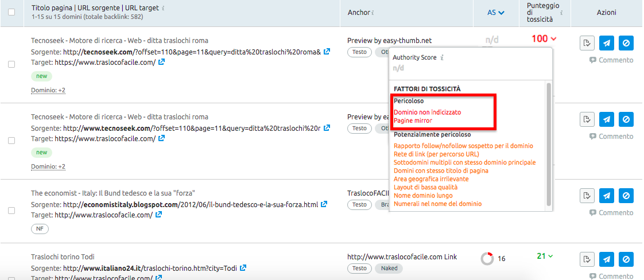Click the info icon next to Authority Score

tap(443, 57)
